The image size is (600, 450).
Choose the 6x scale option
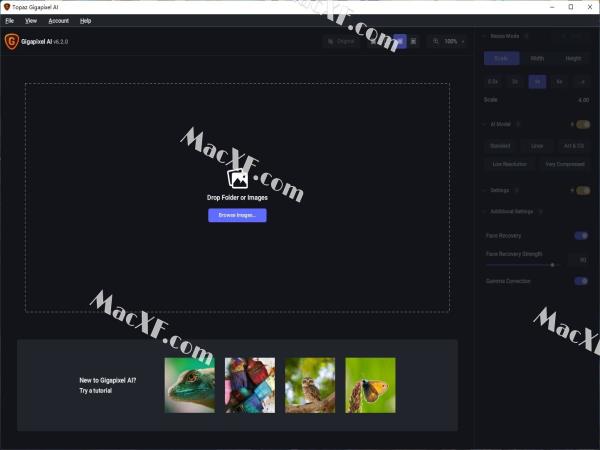coord(559,82)
